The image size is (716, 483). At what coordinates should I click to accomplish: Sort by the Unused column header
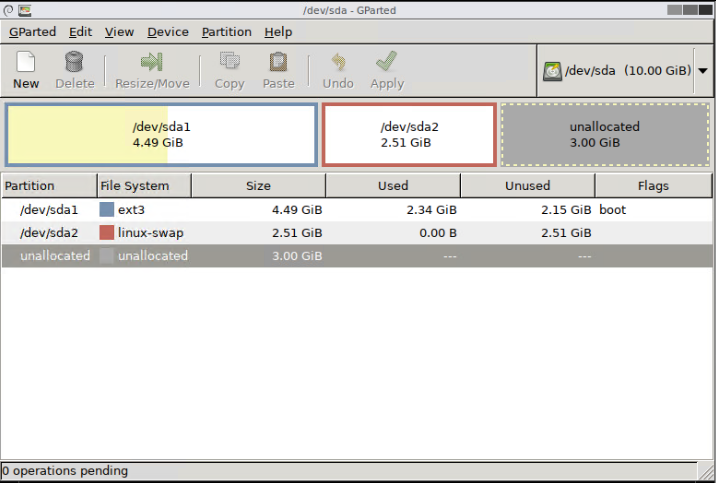pyautogui.click(x=527, y=185)
